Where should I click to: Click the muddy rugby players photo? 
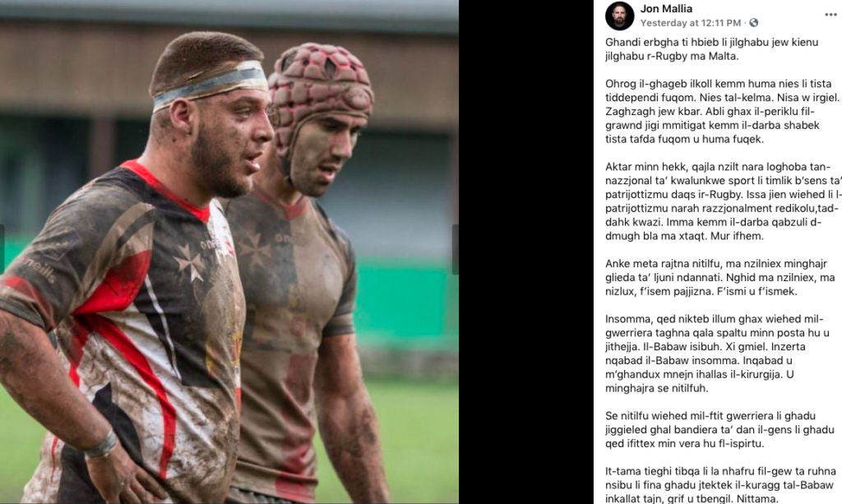[x=229, y=252]
